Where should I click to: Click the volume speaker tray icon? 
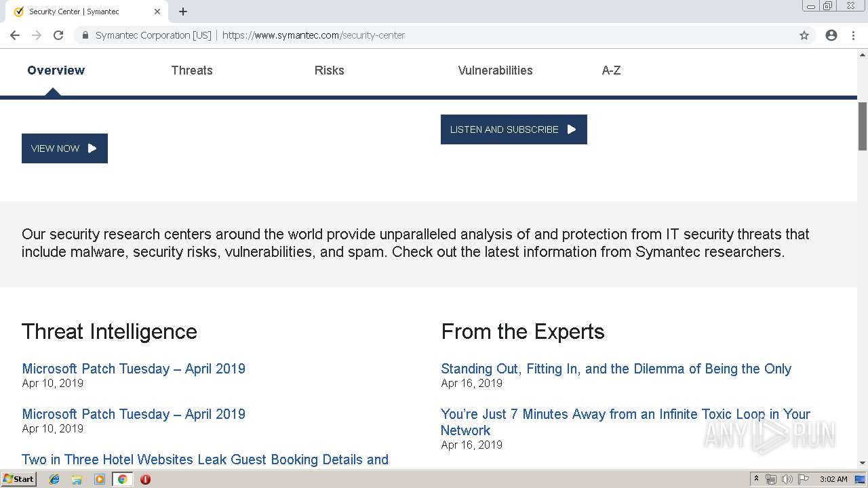[x=787, y=479]
